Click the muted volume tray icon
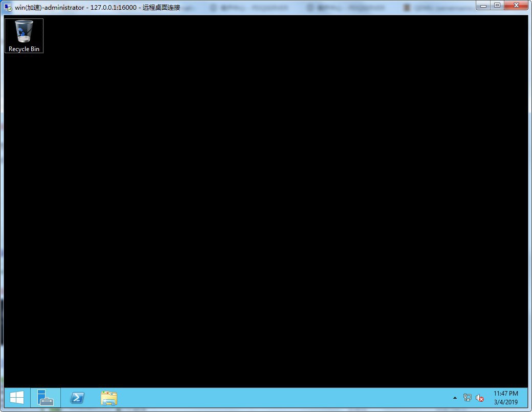The height and width of the screenshot is (412, 532). pyautogui.click(x=480, y=398)
